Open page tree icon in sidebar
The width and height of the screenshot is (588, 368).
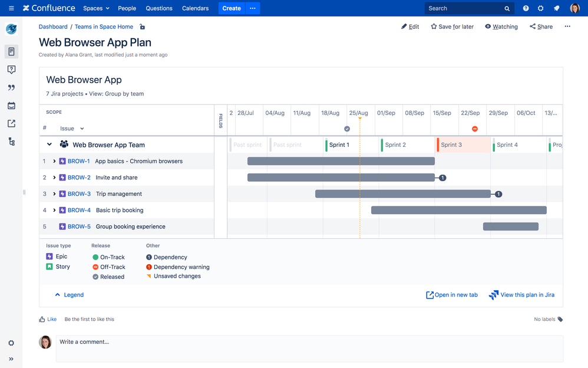pyautogui.click(x=11, y=142)
